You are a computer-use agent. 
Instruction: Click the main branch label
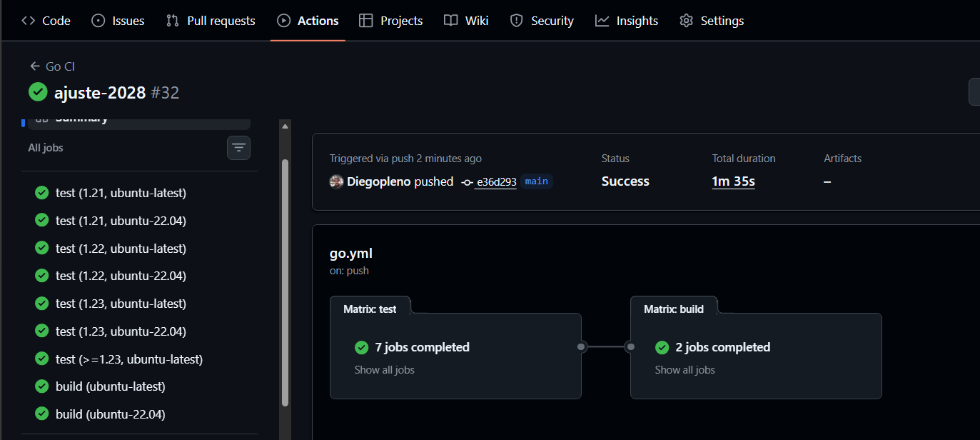coord(536,181)
